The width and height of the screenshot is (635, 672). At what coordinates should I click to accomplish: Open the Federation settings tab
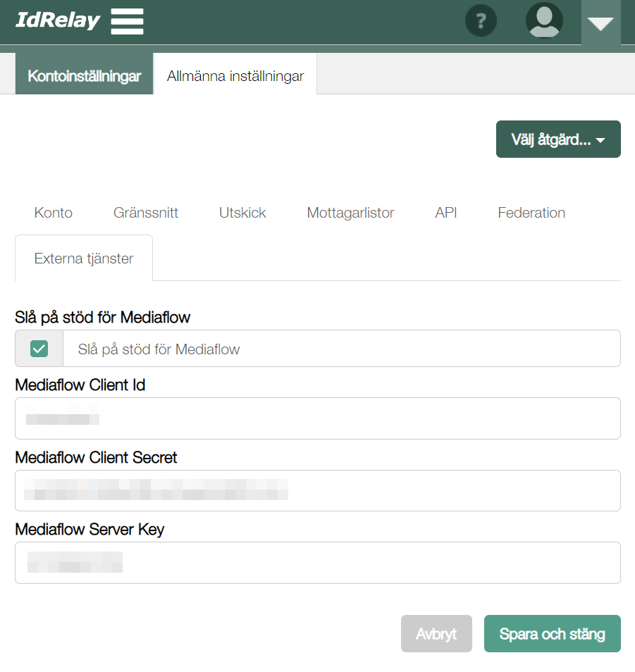tap(531, 213)
